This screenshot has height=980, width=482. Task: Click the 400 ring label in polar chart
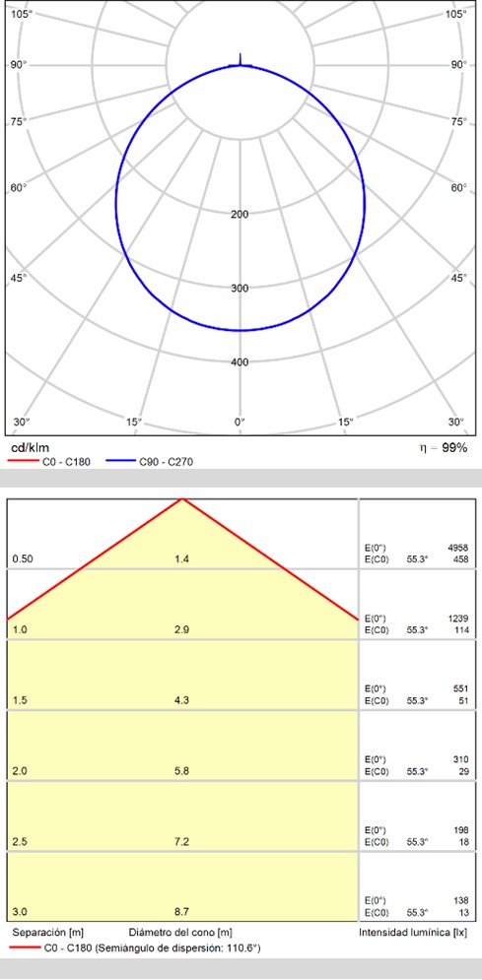241,361
